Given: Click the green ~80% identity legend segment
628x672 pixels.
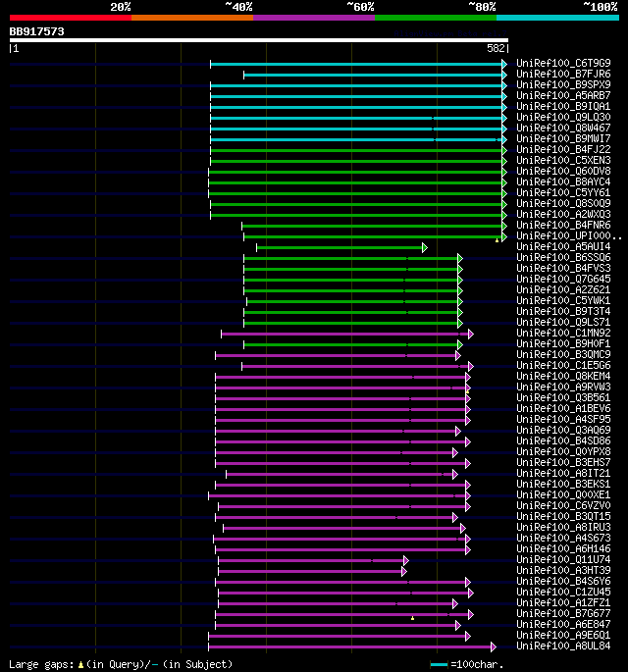Looking at the screenshot, I should pyautogui.click(x=436, y=18).
